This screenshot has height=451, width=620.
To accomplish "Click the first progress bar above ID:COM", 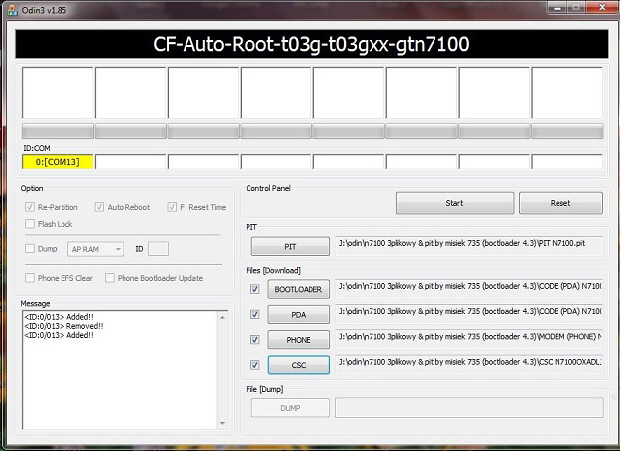I will 58,131.
